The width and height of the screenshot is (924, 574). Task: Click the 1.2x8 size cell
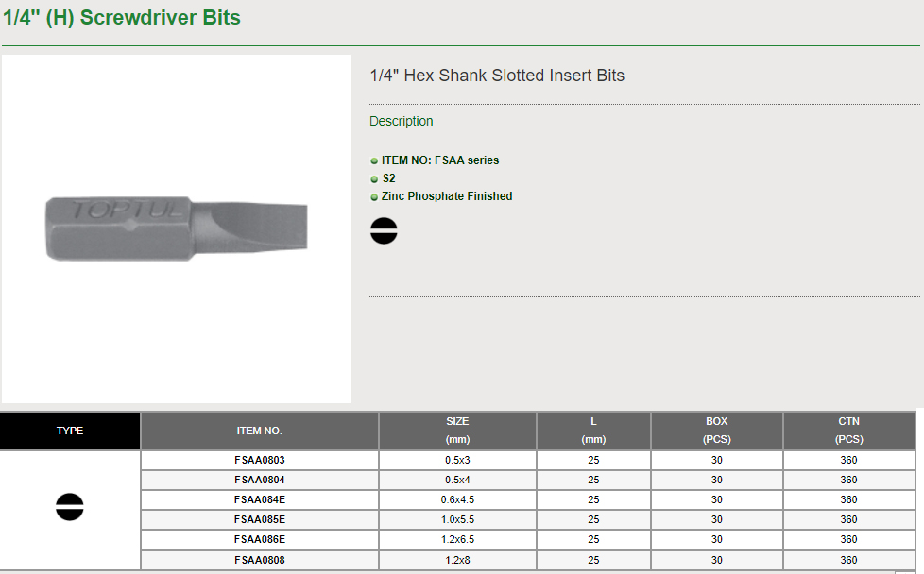click(457, 560)
